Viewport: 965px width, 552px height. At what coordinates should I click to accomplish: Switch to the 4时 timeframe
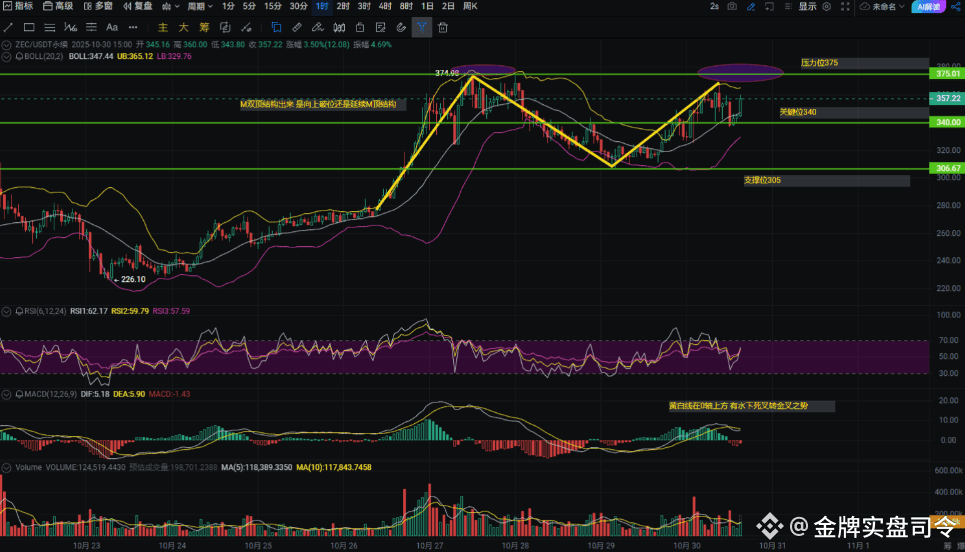point(385,6)
